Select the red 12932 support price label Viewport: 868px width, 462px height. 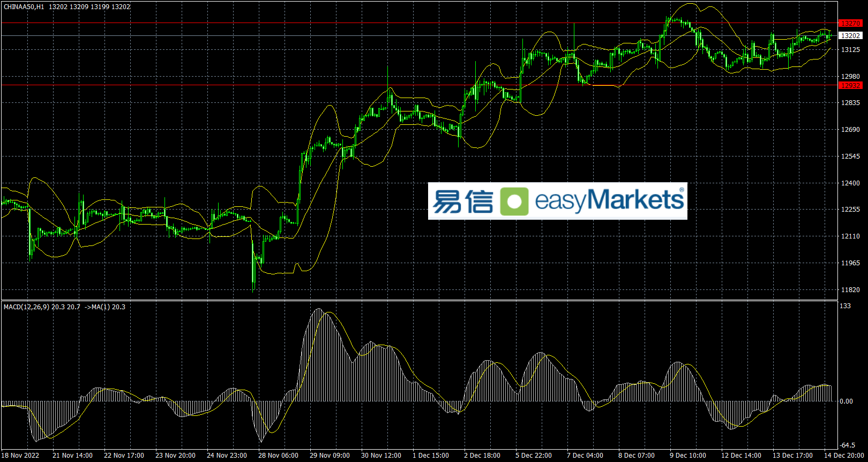tap(850, 85)
